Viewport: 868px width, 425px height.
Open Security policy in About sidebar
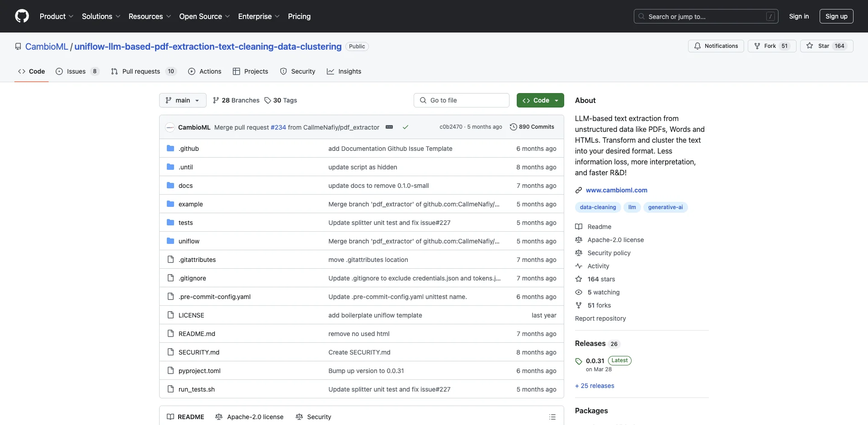pos(603,253)
